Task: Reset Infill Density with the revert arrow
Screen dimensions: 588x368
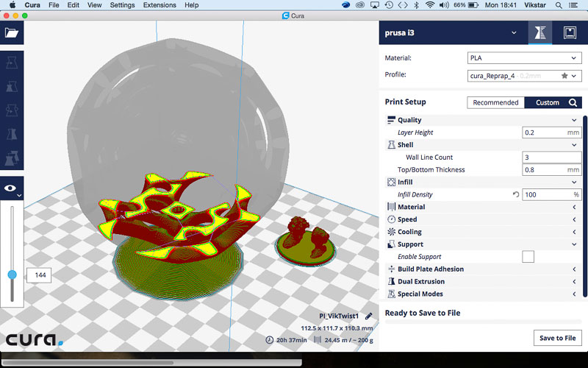Action: click(x=516, y=194)
